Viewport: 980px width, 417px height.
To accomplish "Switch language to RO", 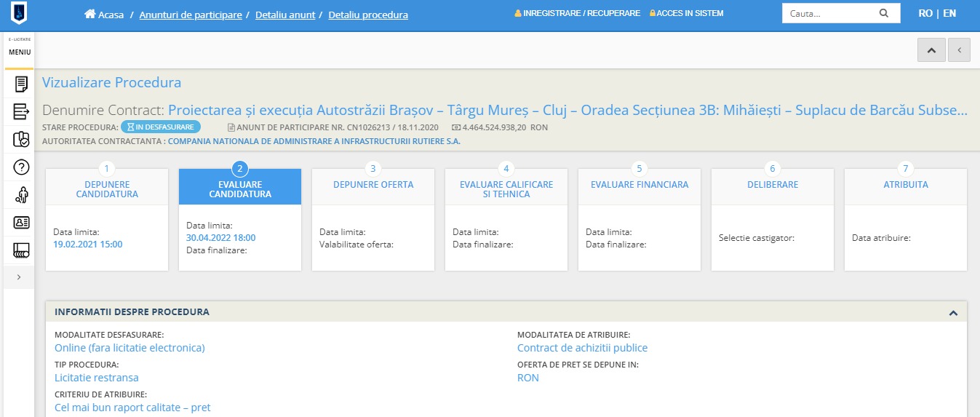I will coord(925,13).
